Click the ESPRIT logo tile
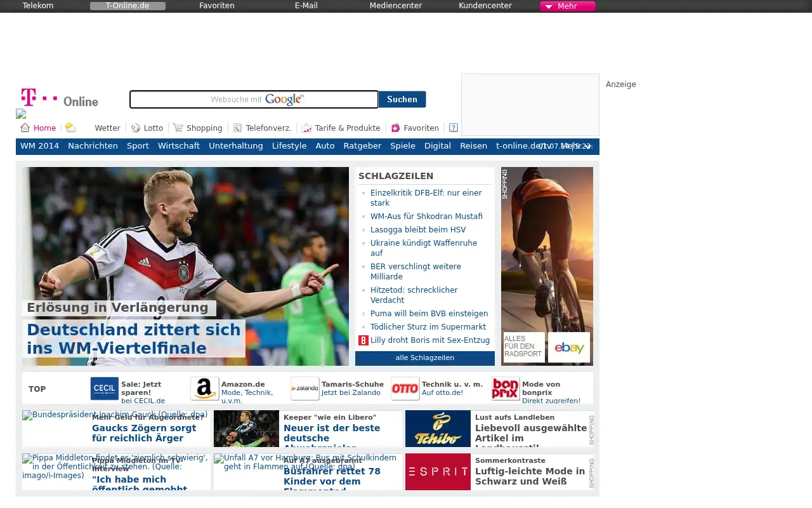The width and height of the screenshot is (812, 508). click(438, 472)
